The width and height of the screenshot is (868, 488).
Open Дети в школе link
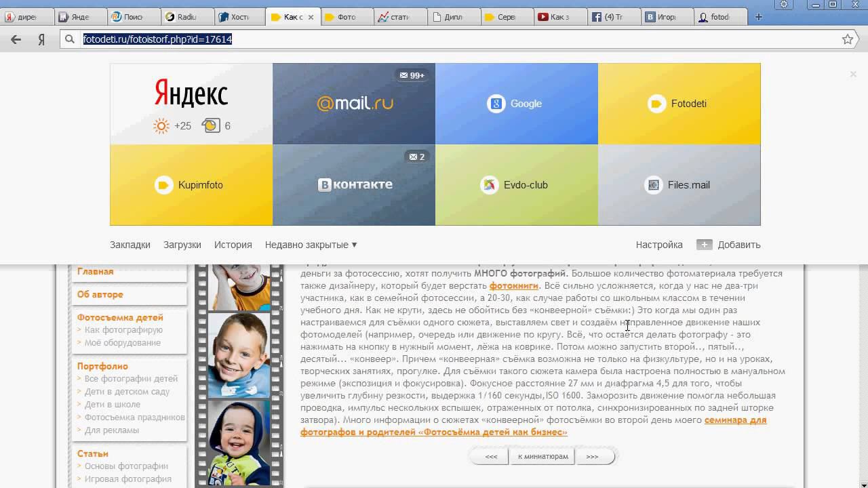(x=113, y=405)
